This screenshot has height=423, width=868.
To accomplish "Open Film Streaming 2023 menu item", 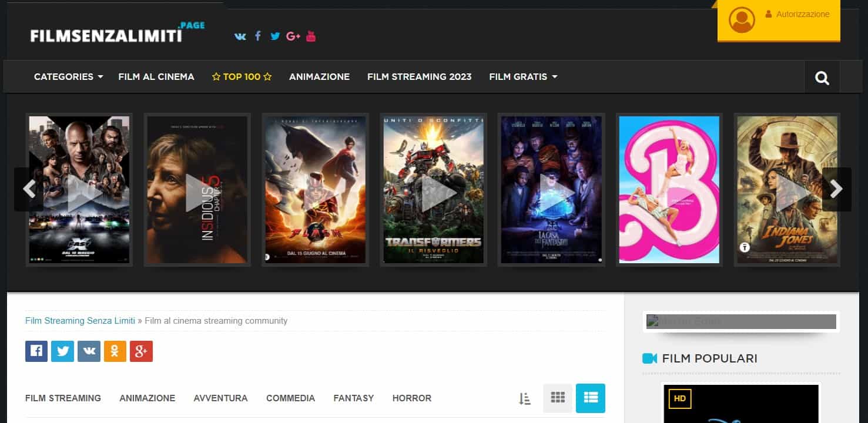I will point(420,76).
